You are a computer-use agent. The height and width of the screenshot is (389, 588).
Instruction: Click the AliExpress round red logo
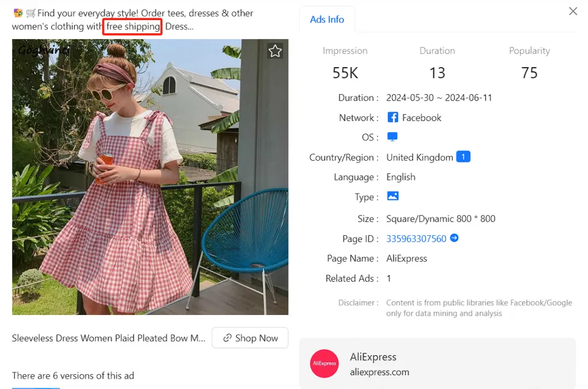click(x=324, y=364)
